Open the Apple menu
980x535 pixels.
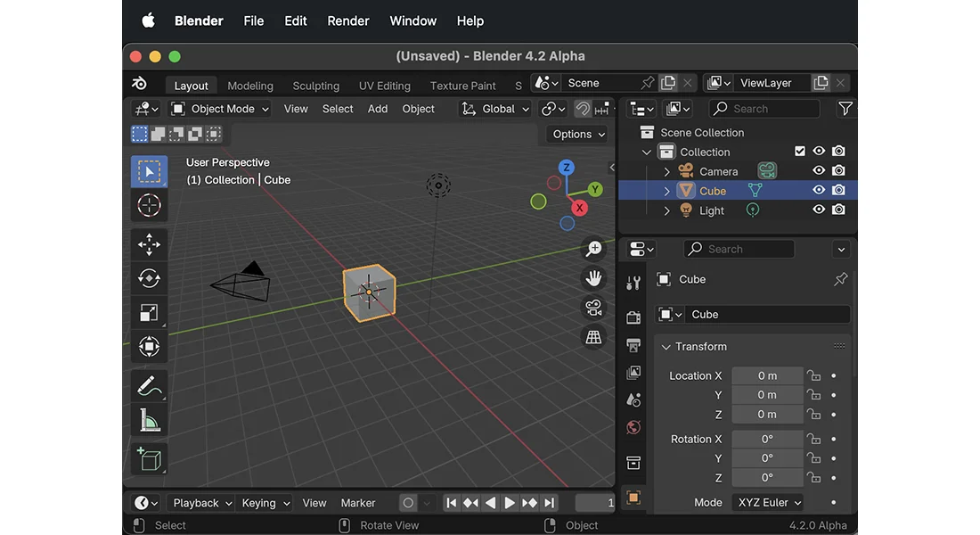pyautogui.click(x=148, y=21)
